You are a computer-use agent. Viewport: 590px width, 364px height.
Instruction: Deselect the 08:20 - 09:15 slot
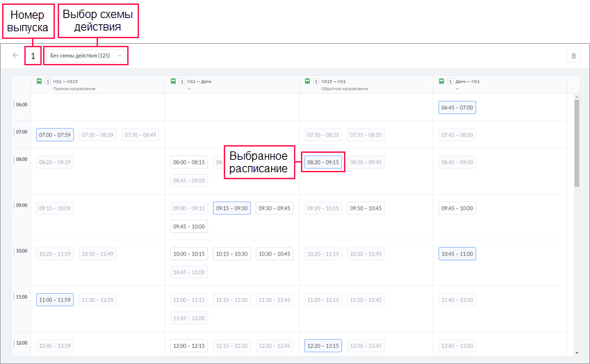(x=323, y=162)
